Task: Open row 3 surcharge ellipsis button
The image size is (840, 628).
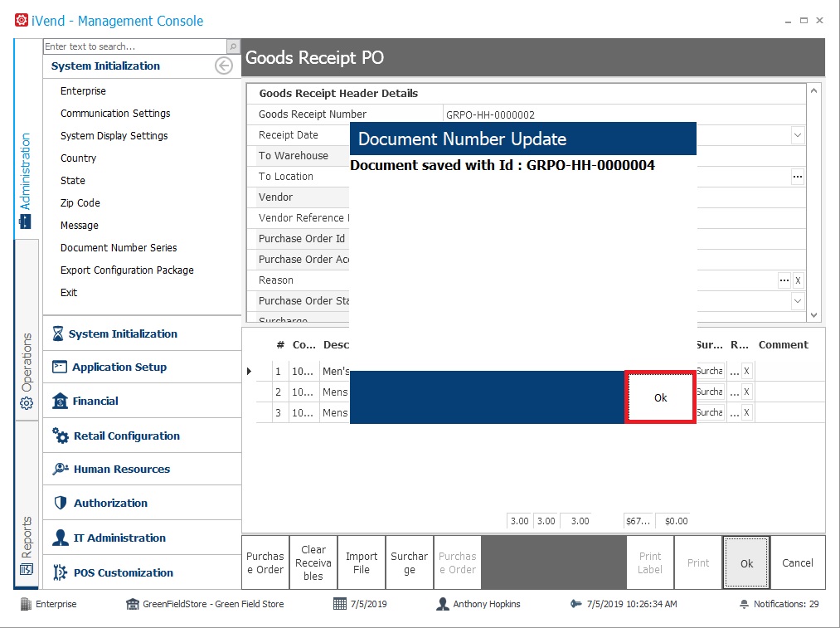Action: (735, 412)
